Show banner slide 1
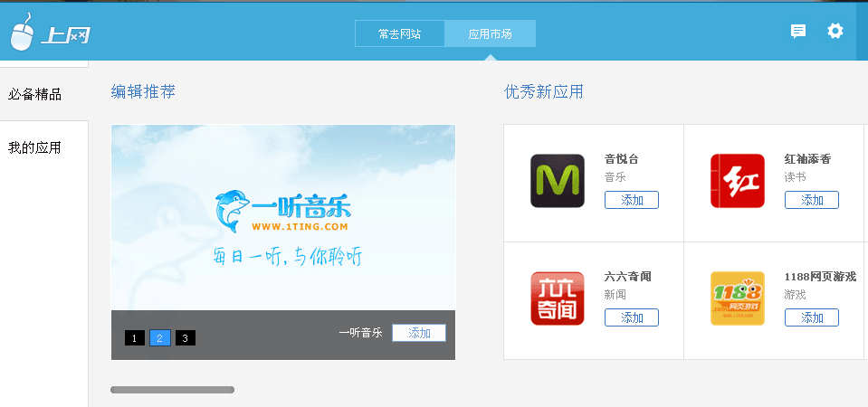Viewport: 868px width, 407px height. tap(135, 338)
